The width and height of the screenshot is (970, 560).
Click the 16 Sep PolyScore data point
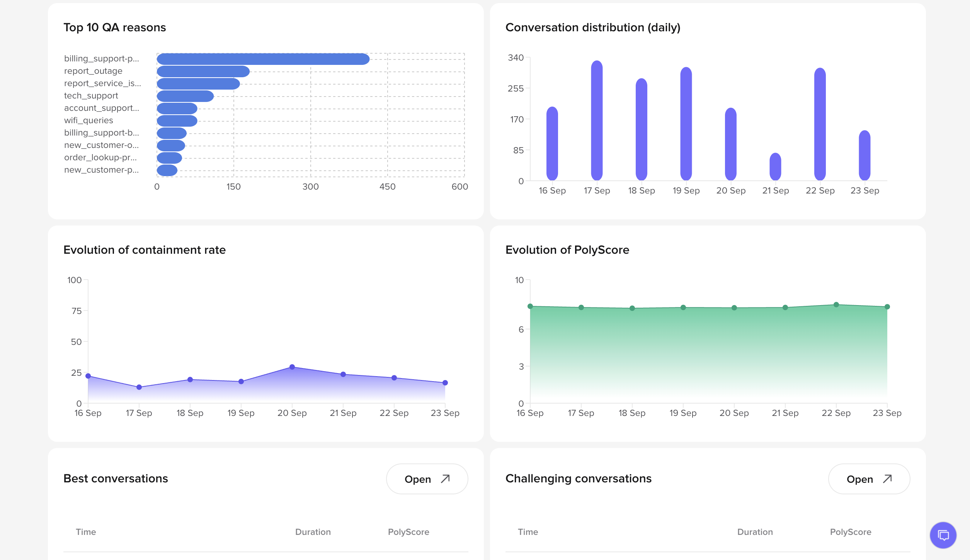(x=530, y=306)
